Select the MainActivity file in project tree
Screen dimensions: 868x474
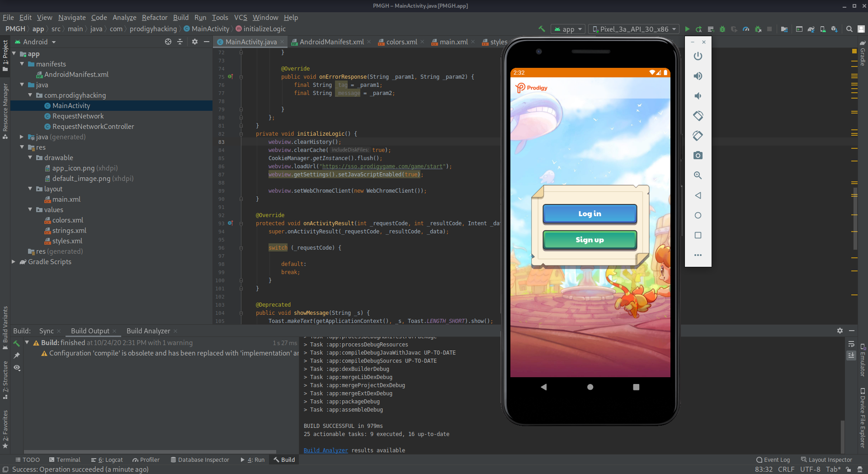coord(71,105)
